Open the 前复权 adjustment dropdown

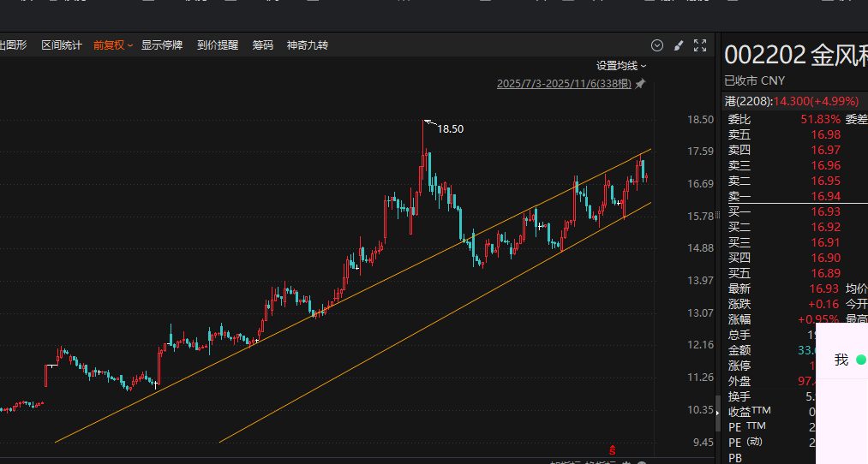(113, 45)
